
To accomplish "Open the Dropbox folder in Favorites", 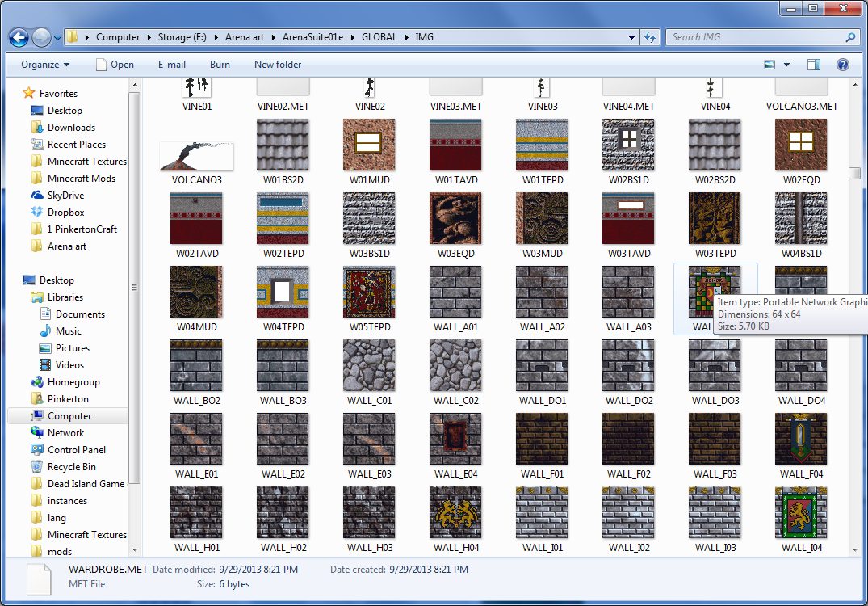I will pyautogui.click(x=65, y=213).
